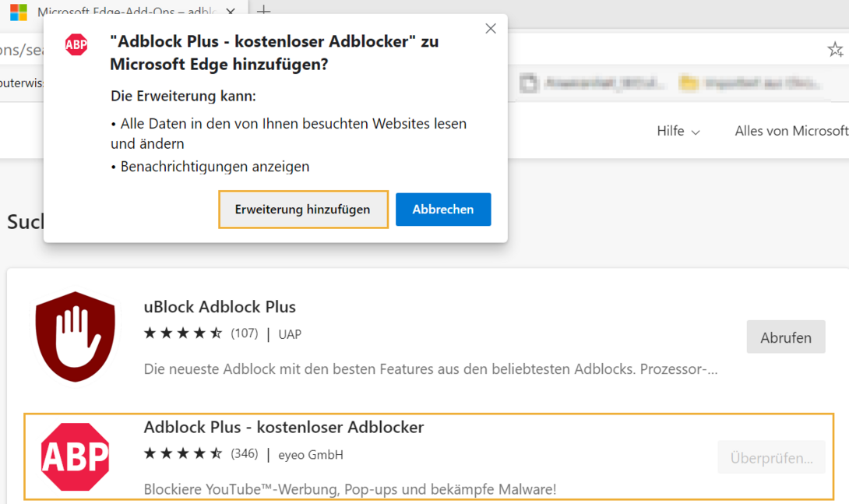This screenshot has width=849, height=504.
Task: Click the ABP logo in the permission dialog
Action: coord(76,45)
